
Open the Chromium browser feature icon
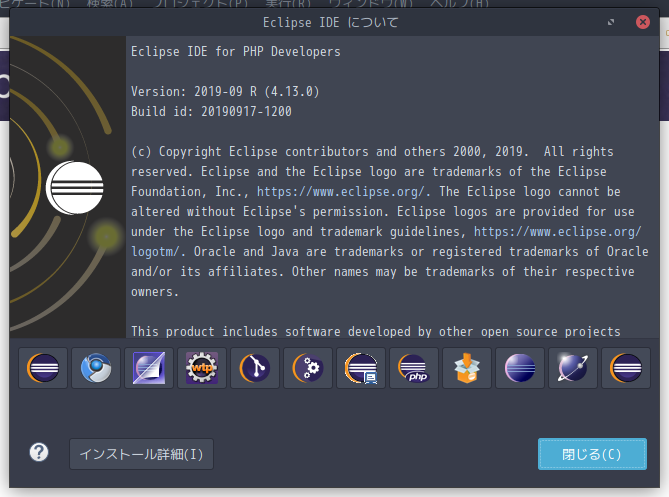pyautogui.click(x=96, y=368)
